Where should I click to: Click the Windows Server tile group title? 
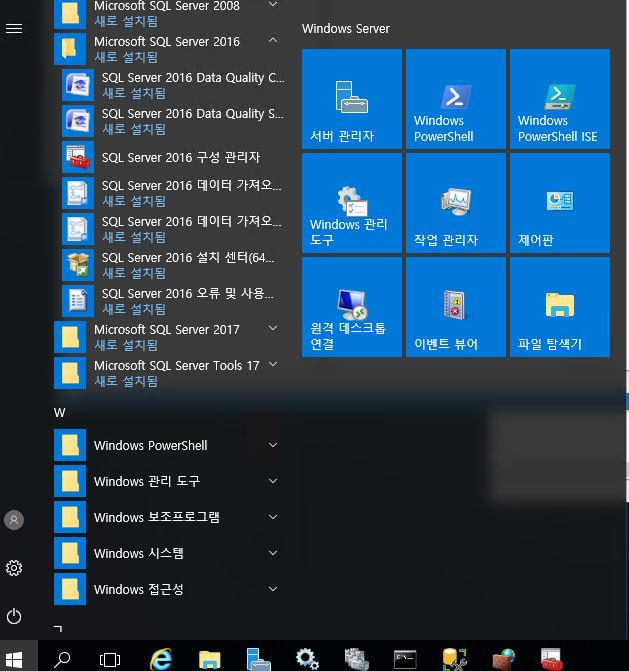coord(346,29)
